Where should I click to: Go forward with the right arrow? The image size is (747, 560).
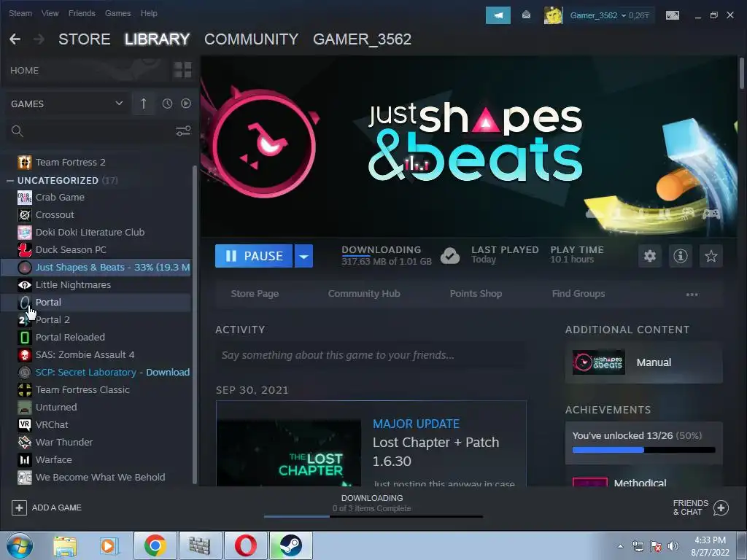(x=39, y=39)
